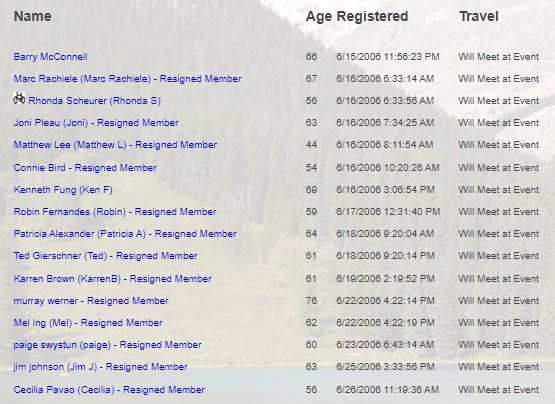The width and height of the screenshot is (555, 404).
Task: Select the Rhonda Scheurer (Rhonda S) name link
Action: [x=95, y=101]
